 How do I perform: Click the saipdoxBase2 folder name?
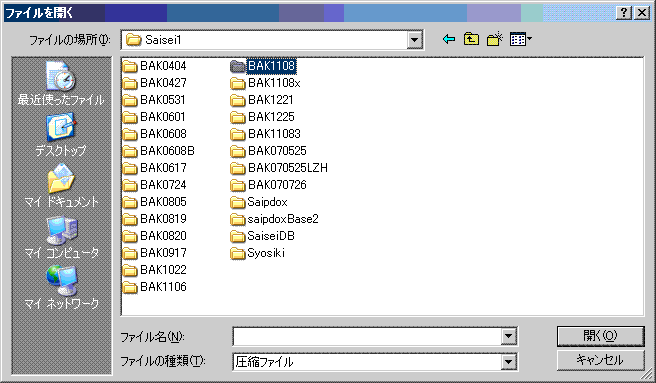(283, 219)
